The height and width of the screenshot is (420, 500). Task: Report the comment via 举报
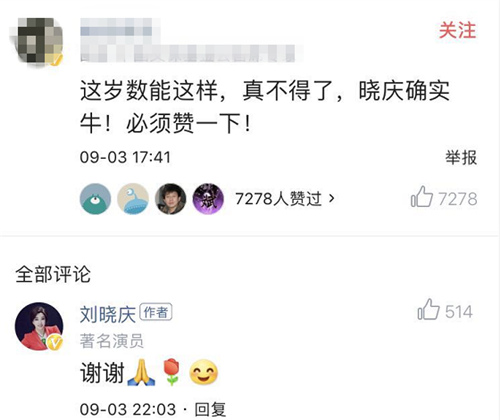(x=461, y=157)
